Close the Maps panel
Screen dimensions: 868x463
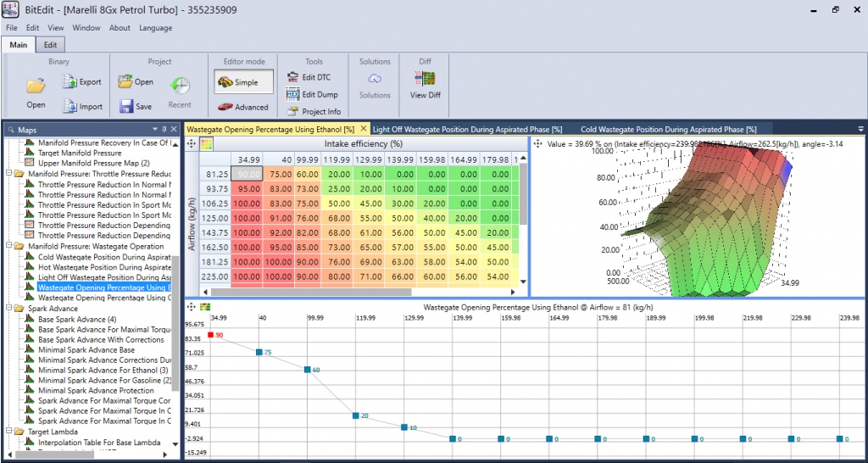(x=174, y=129)
